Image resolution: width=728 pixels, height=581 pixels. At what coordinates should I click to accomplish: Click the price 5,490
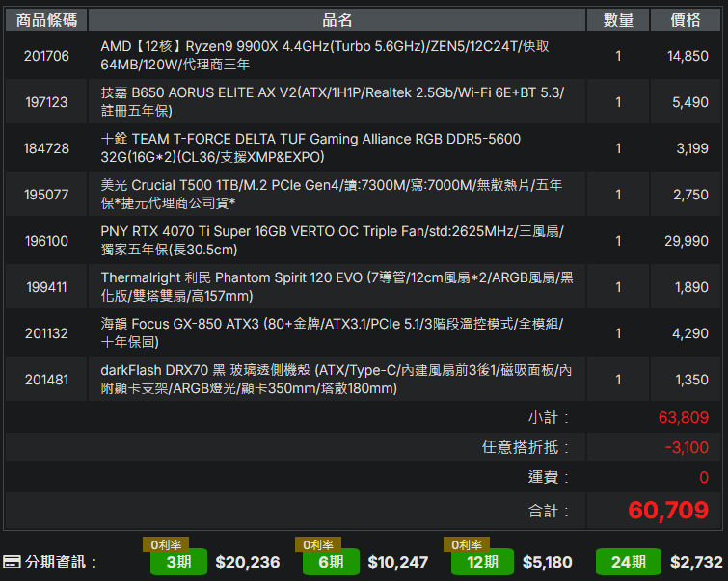(690, 102)
